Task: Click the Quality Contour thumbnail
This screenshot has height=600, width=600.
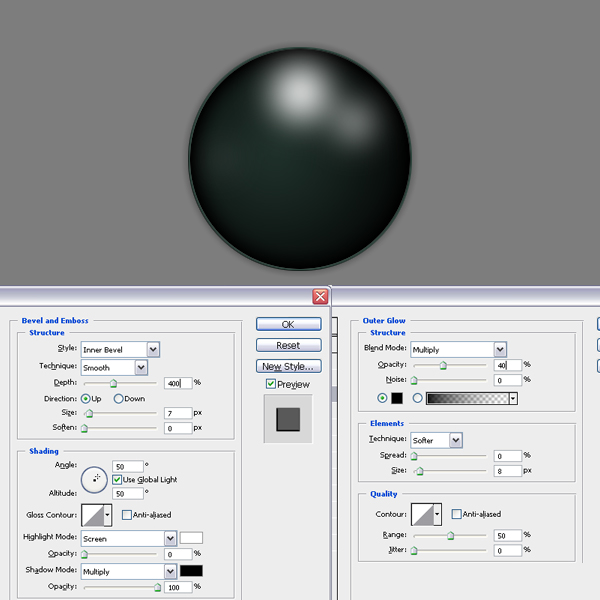Action: click(x=422, y=514)
